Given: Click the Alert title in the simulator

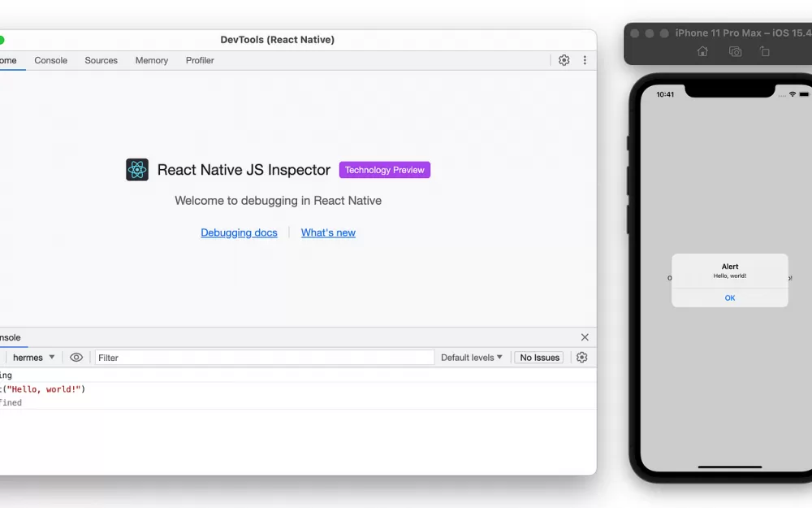Looking at the screenshot, I should [x=730, y=267].
